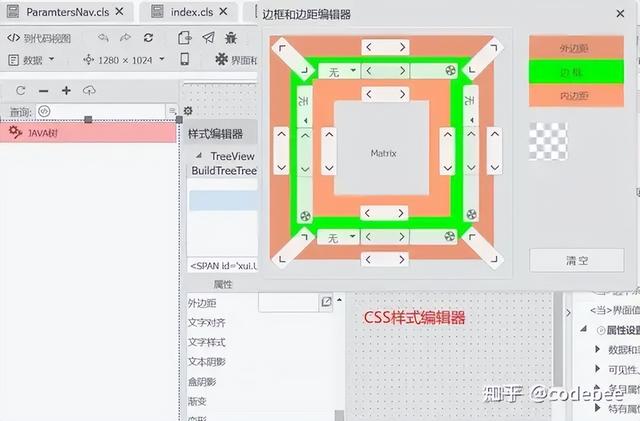The height and width of the screenshot is (421, 640).
Task: Click the circular reload icon above the tree
Action: [x=21, y=91]
